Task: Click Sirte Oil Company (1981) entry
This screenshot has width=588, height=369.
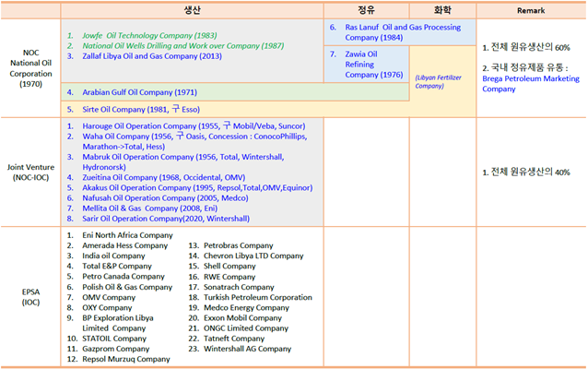Action: pyautogui.click(x=141, y=110)
